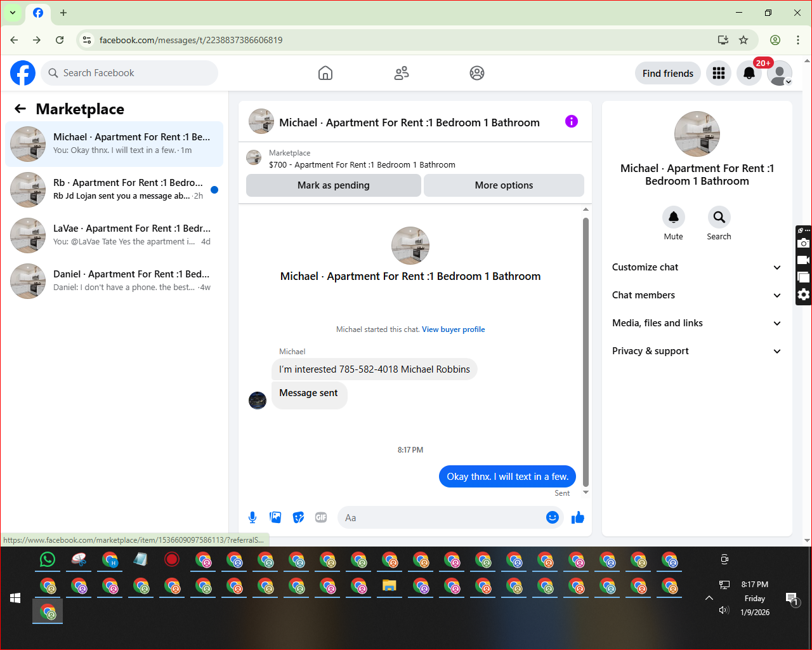Open LaVae's apartment conversation in list
812x650 pixels.
pyautogui.click(x=114, y=235)
